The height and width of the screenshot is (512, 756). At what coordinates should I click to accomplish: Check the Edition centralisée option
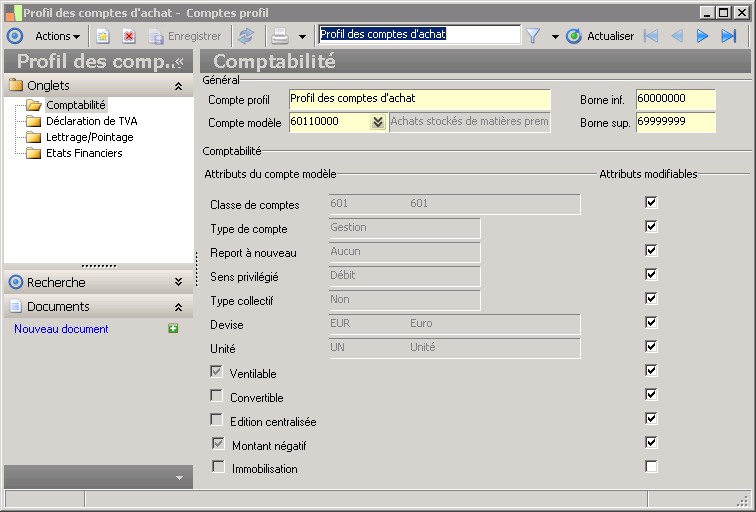coord(217,420)
